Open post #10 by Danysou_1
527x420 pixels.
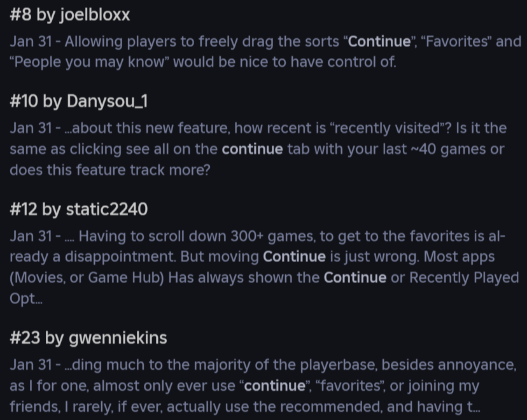point(79,101)
